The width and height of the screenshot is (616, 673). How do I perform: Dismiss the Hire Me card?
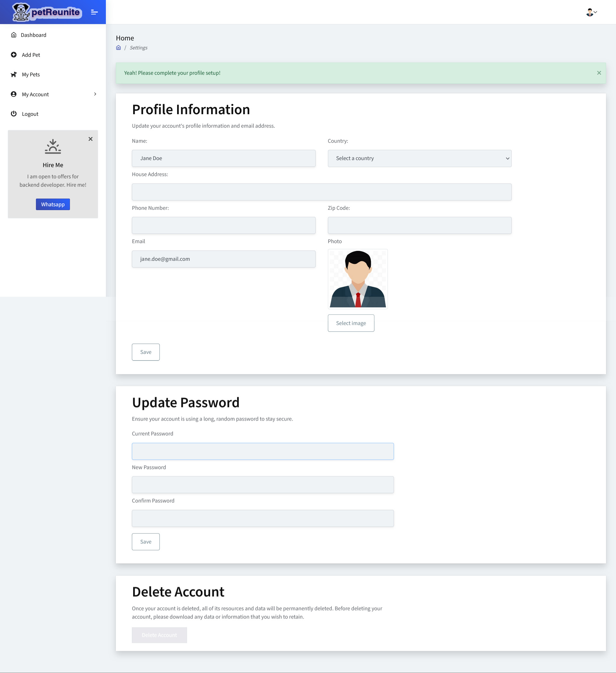tap(90, 139)
